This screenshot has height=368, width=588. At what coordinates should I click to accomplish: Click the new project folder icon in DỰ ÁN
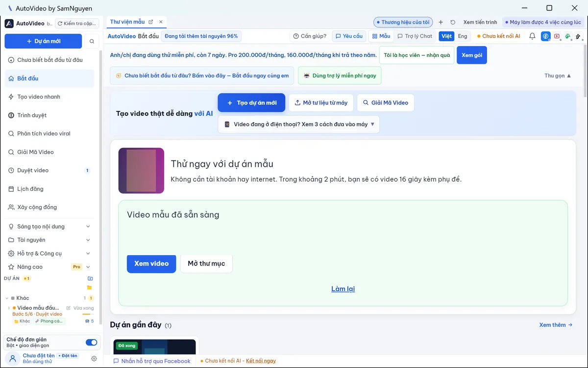[x=90, y=278]
